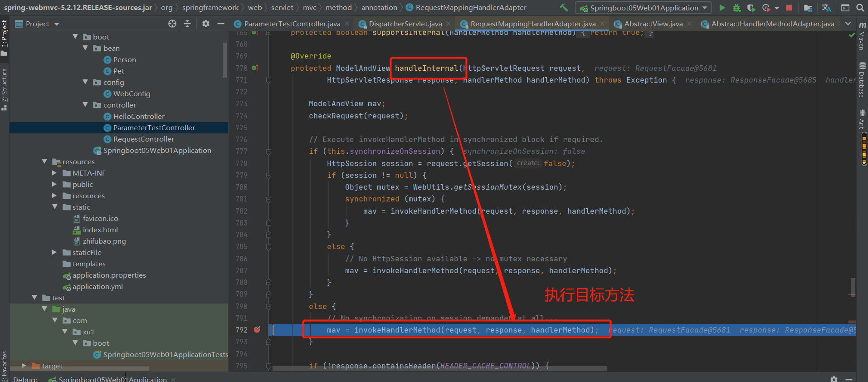Open the run configuration dropdown
The width and height of the screenshot is (868, 382).
643,8
